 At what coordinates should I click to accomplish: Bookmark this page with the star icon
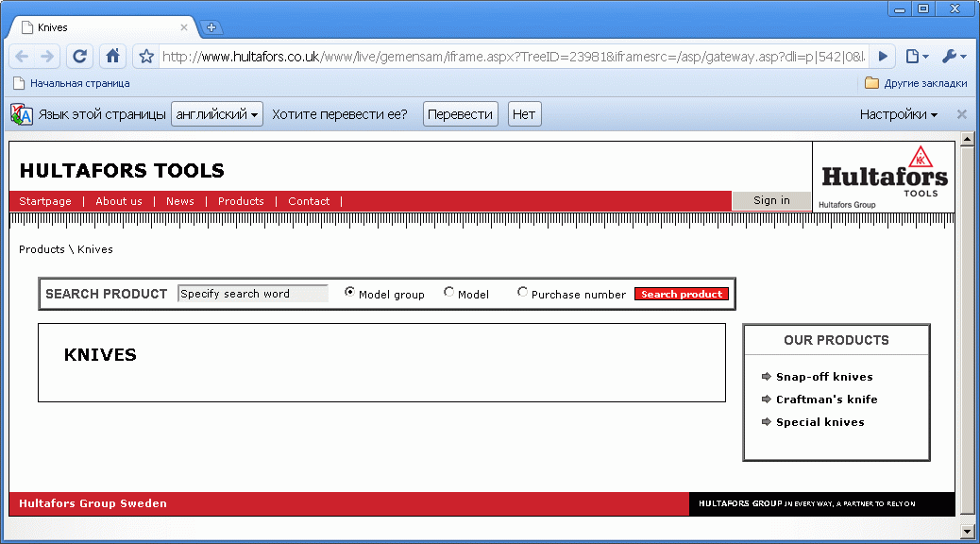pyautogui.click(x=146, y=57)
